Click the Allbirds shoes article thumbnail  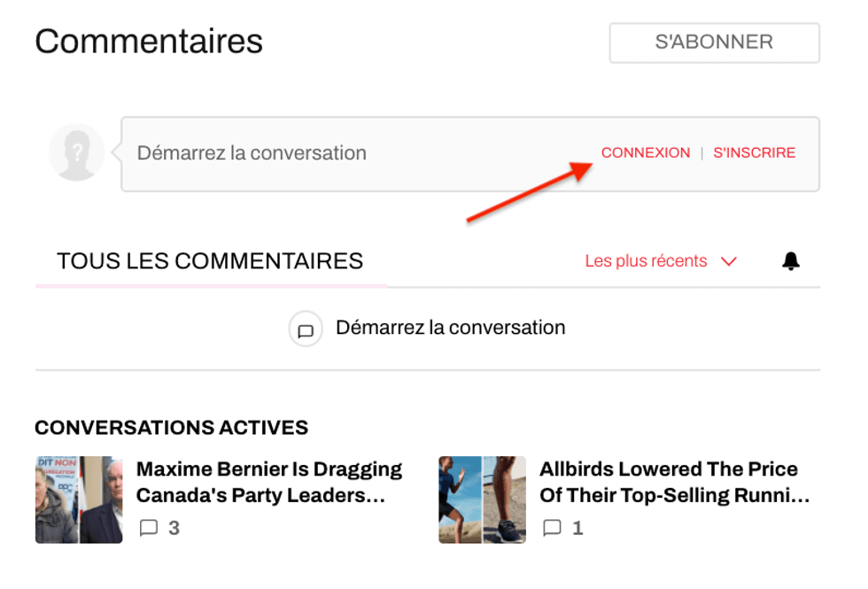click(x=482, y=500)
